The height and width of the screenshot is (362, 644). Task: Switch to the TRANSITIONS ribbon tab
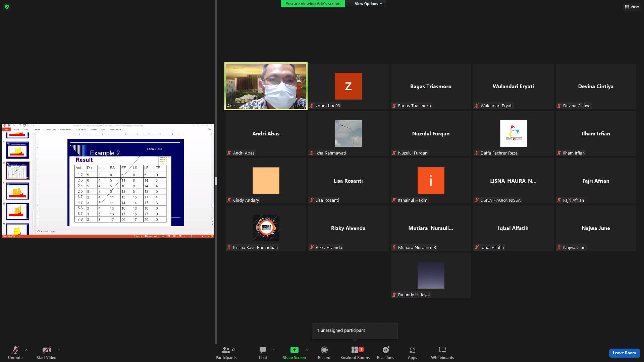tap(50, 129)
